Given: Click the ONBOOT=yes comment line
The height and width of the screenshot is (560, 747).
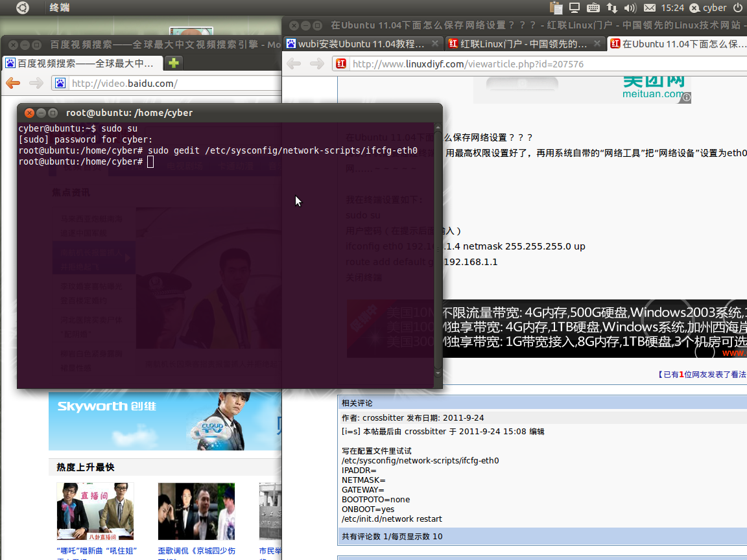Looking at the screenshot, I should [x=368, y=509].
